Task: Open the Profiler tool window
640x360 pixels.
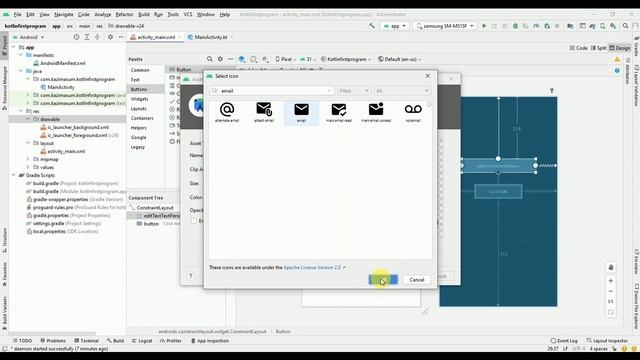Action: pos(171,341)
